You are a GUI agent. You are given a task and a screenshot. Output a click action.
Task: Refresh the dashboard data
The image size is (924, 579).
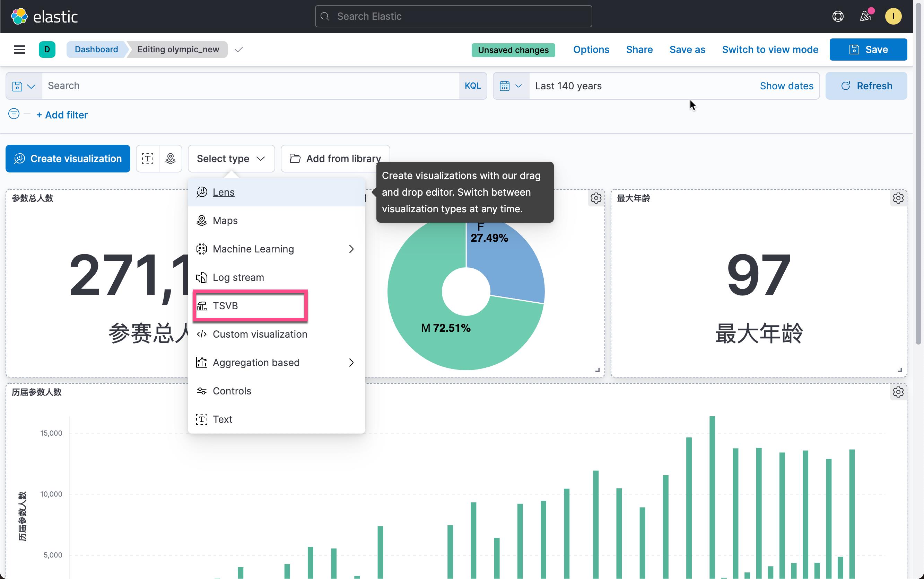[x=866, y=86]
